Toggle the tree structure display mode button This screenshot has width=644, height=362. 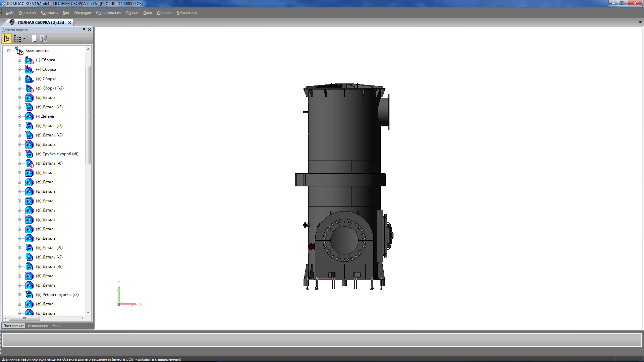coord(7,39)
